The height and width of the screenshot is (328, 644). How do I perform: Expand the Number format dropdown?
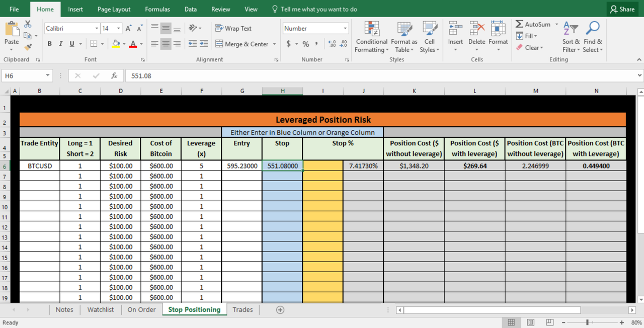pos(345,29)
